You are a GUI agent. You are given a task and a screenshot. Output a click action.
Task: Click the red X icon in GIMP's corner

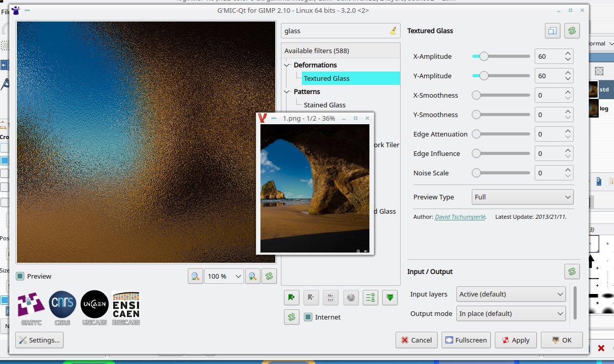point(601,349)
